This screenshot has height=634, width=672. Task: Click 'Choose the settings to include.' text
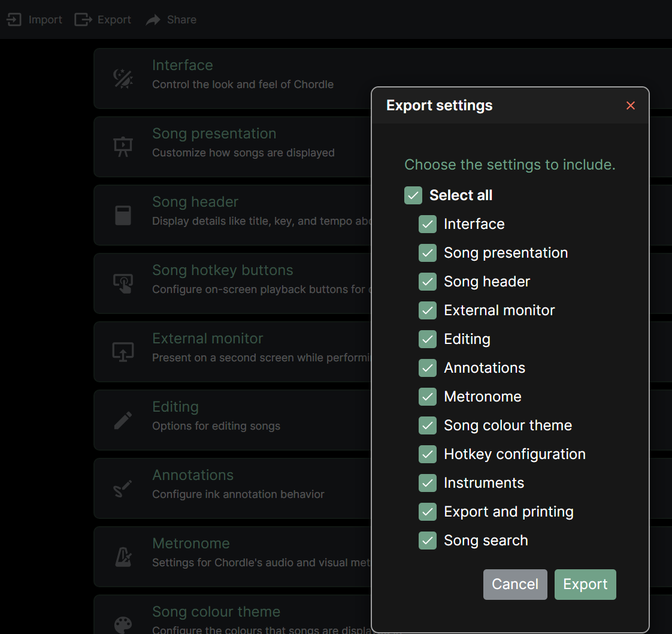(x=510, y=165)
